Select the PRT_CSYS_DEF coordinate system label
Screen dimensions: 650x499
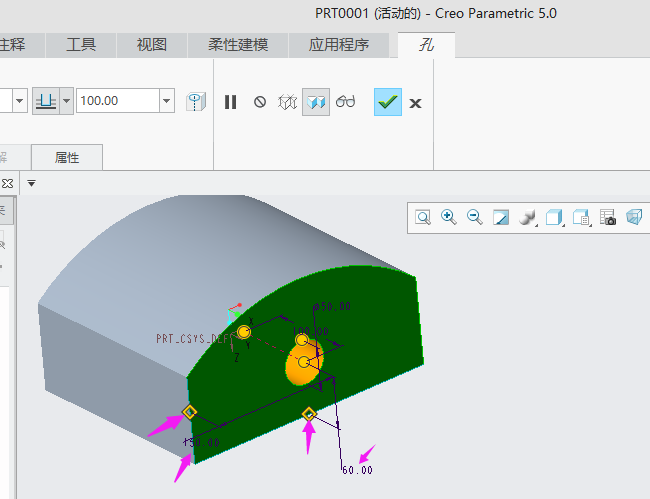[x=192, y=339]
